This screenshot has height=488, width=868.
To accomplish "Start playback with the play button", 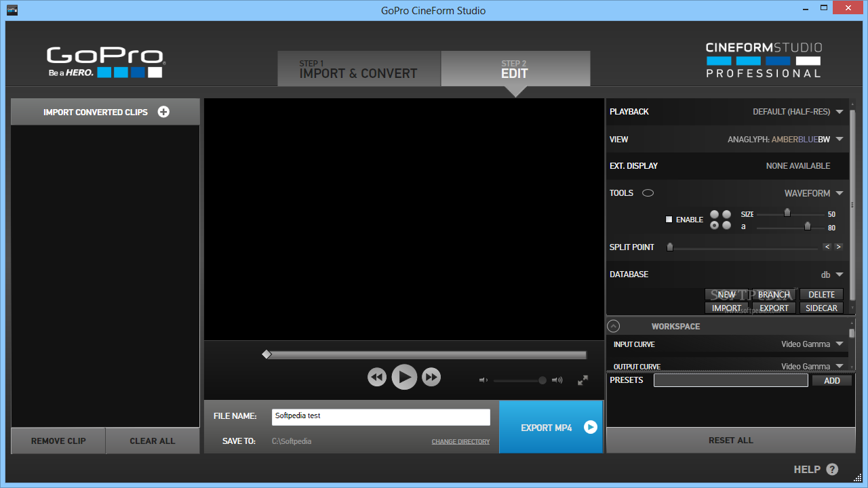I will (x=404, y=377).
